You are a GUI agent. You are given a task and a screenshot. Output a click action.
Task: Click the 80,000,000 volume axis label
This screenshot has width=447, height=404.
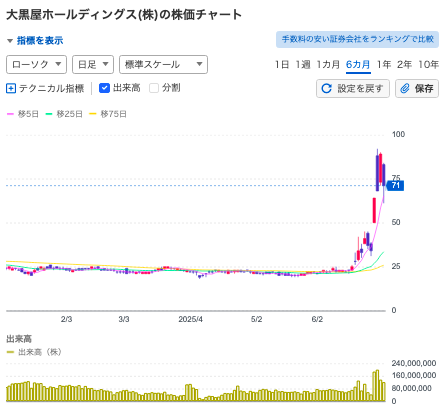pyautogui.click(x=411, y=388)
